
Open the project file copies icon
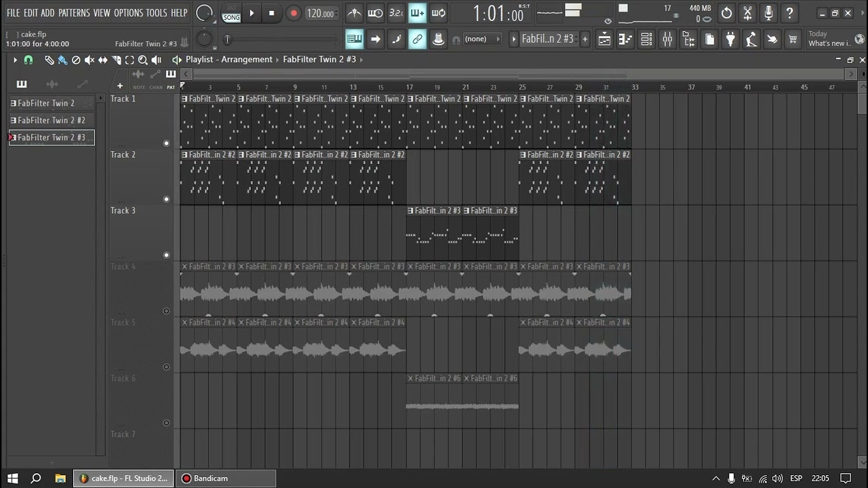coord(709,39)
